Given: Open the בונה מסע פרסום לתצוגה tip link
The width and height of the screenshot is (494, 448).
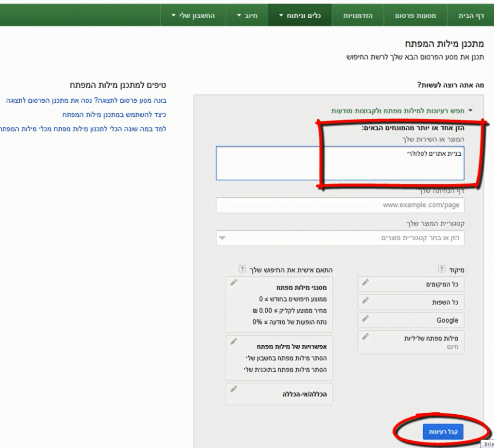Looking at the screenshot, I should 86,100.
